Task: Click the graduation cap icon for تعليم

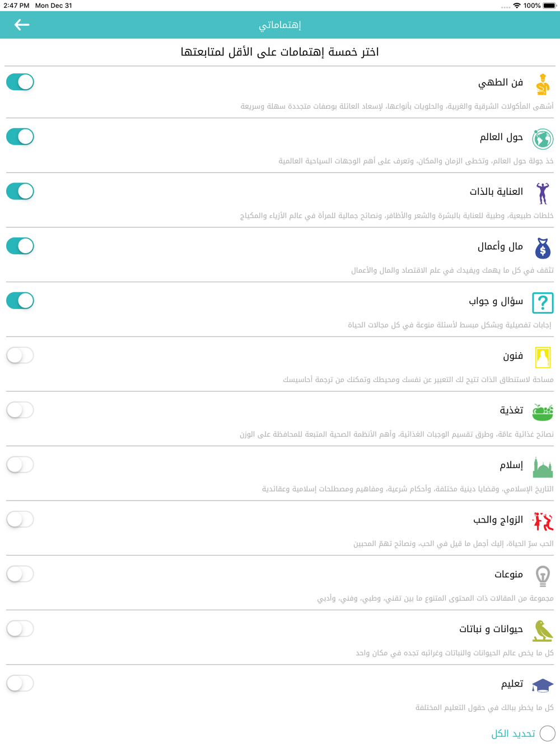Action: [x=542, y=685]
